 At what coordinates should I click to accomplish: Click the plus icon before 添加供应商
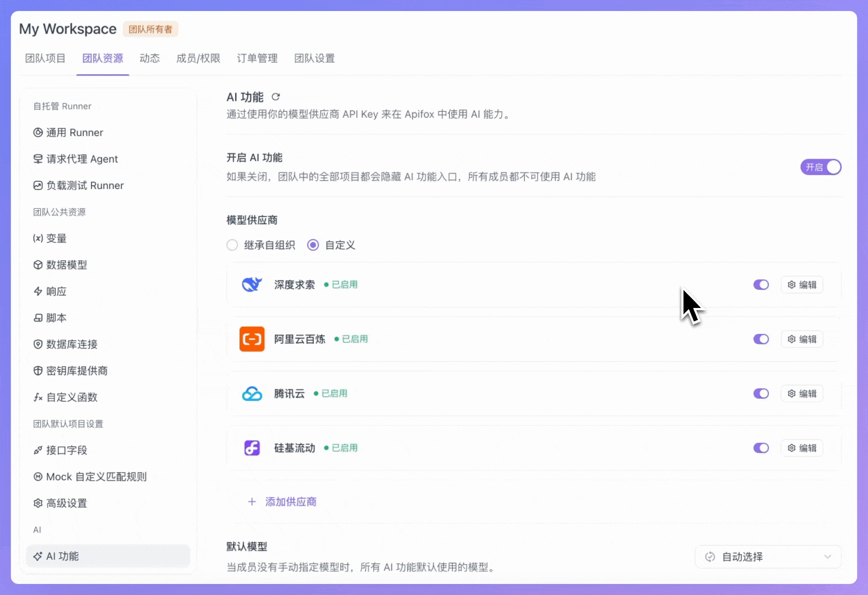coord(252,501)
